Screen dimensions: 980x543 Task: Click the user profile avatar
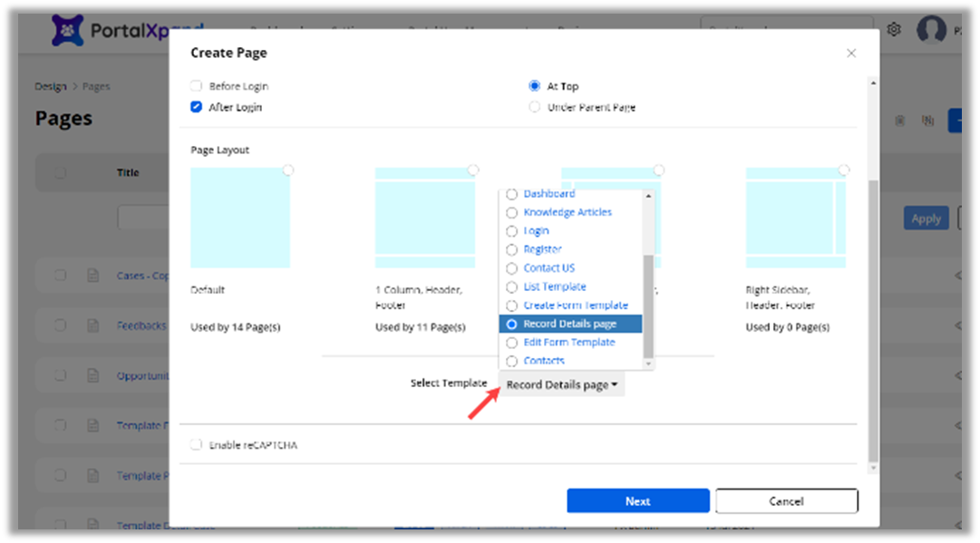pyautogui.click(x=931, y=30)
